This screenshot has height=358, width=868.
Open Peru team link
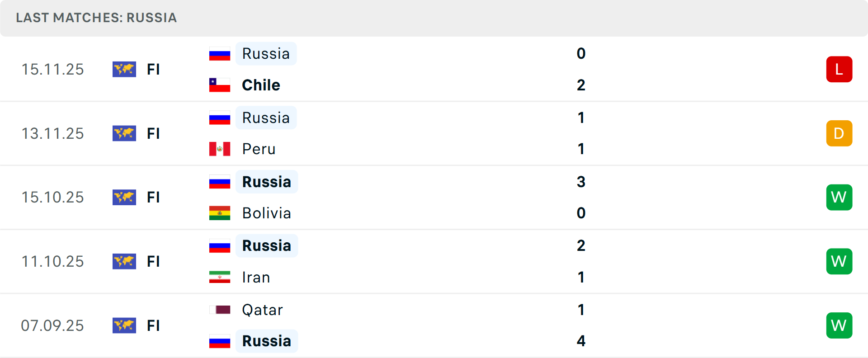click(x=259, y=149)
